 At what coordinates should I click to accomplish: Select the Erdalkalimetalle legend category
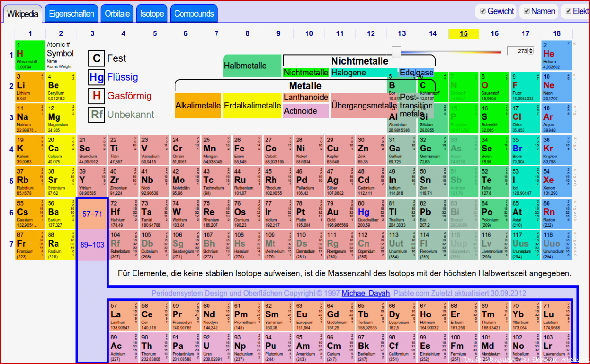(252, 106)
